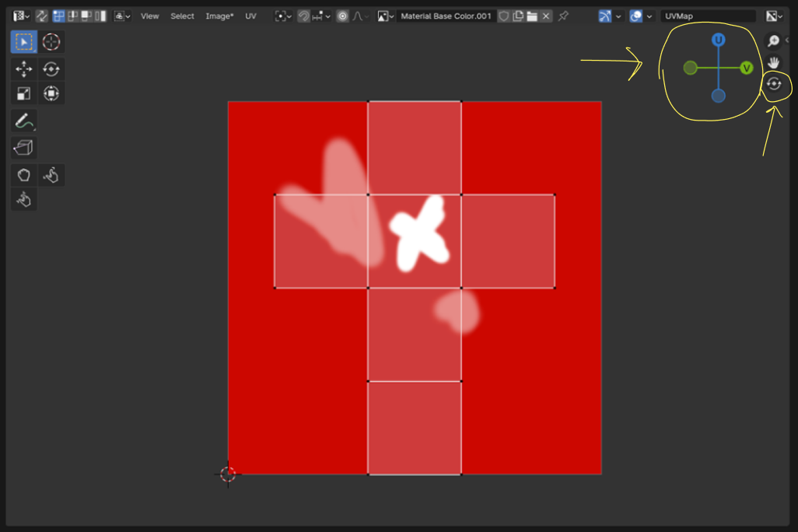Select the Cursor tool

pyautogui.click(x=51, y=42)
